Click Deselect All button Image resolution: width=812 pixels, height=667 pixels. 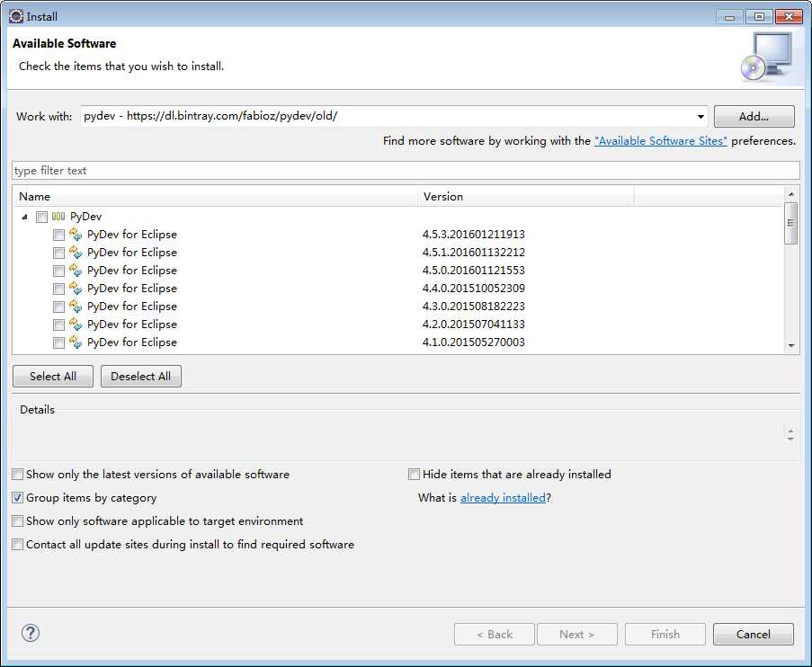141,377
